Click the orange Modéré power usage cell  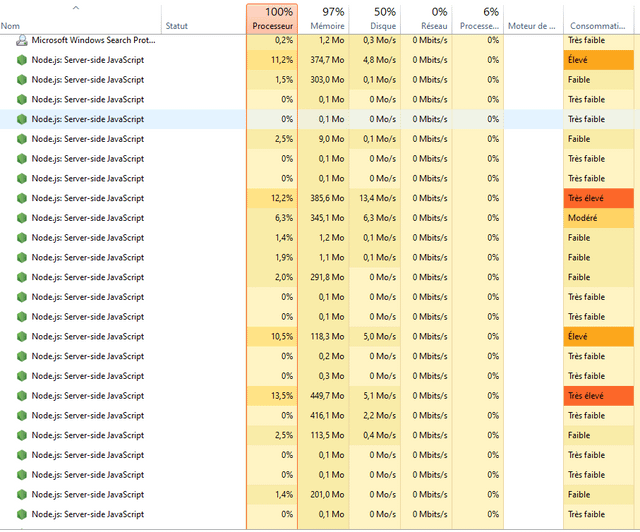point(598,218)
